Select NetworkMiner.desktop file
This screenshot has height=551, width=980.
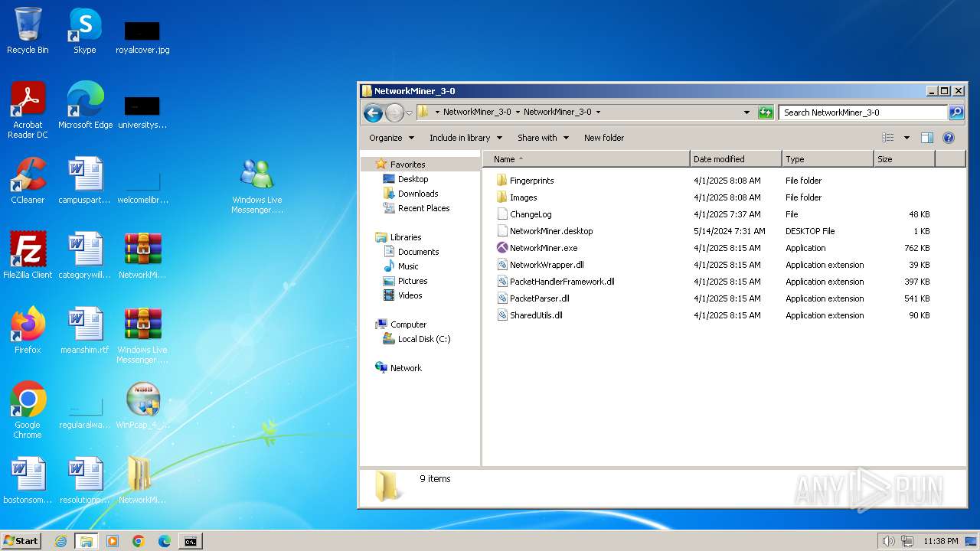(551, 231)
